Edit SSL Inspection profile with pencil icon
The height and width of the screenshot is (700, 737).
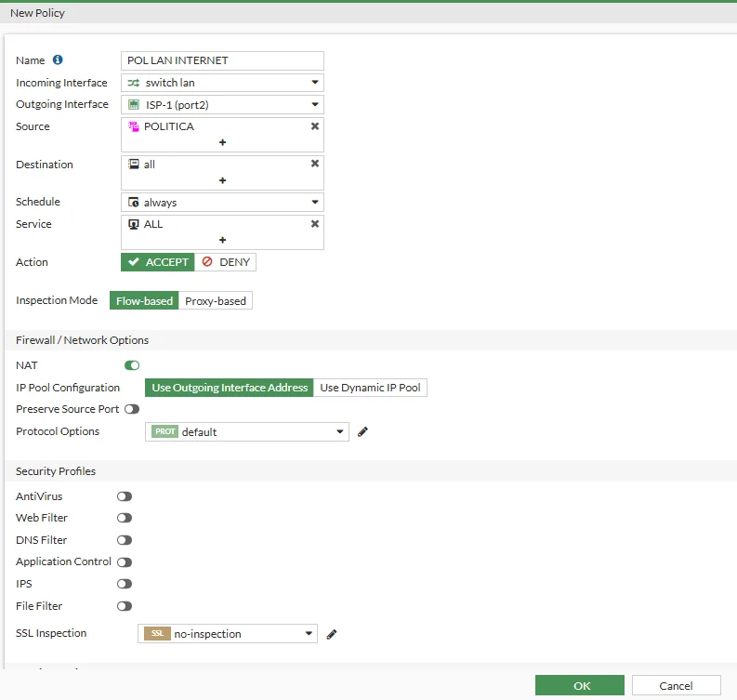coord(332,634)
